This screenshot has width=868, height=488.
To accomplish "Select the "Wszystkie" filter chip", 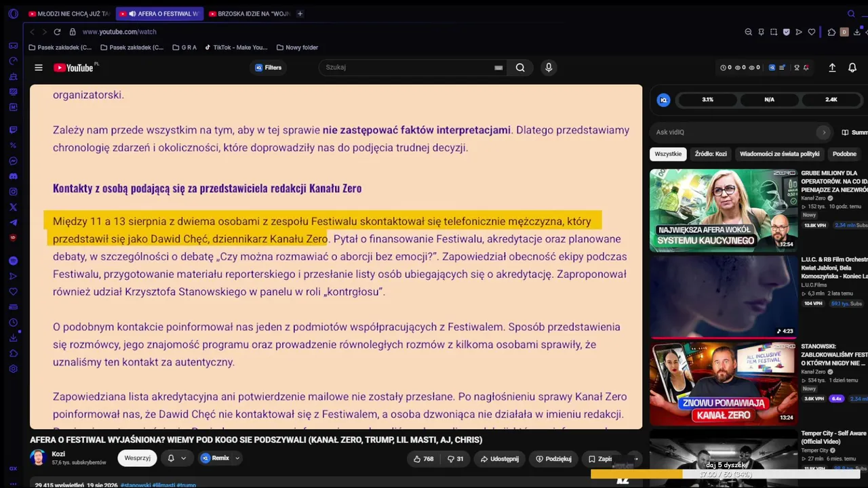I will (x=668, y=154).
